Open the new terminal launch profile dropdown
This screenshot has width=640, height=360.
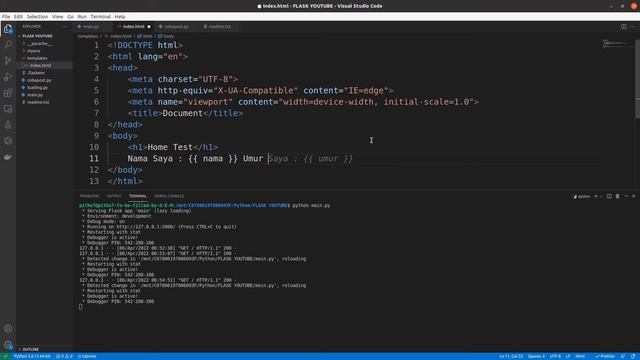(601, 196)
